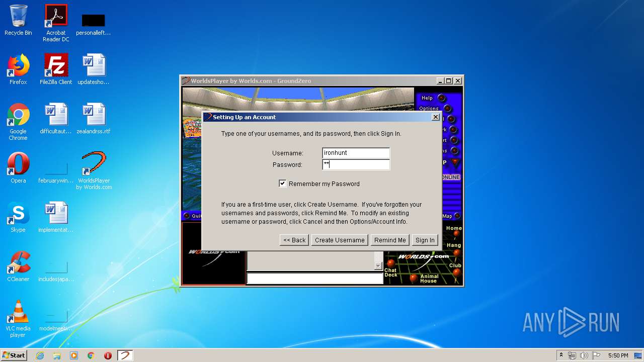Click the volume speaker tray icon

tap(584, 355)
